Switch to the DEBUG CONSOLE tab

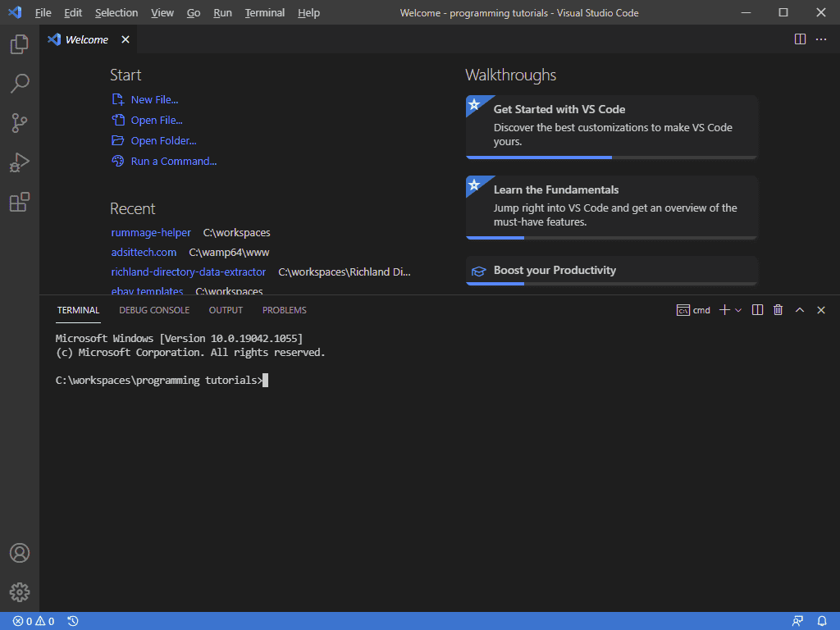(154, 310)
